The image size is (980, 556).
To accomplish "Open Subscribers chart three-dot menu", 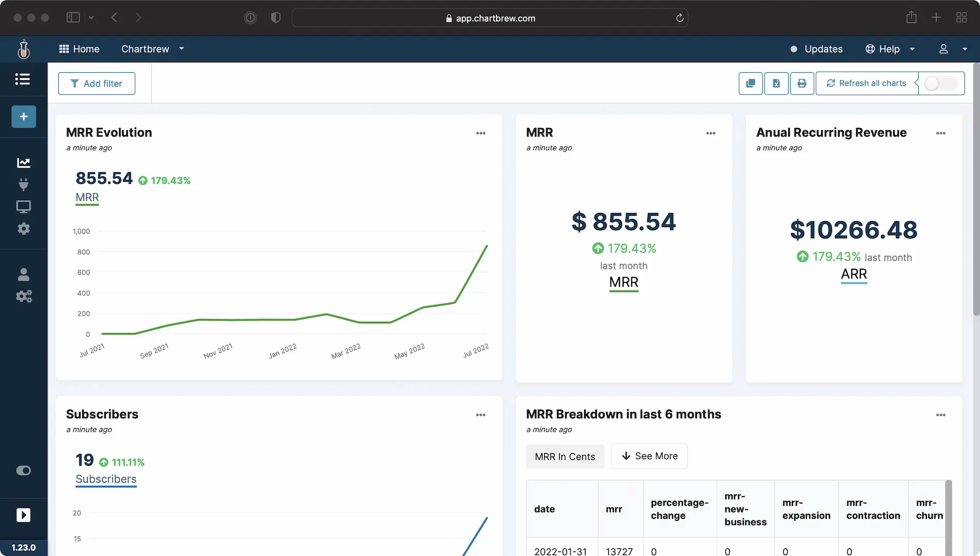I will (481, 415).
